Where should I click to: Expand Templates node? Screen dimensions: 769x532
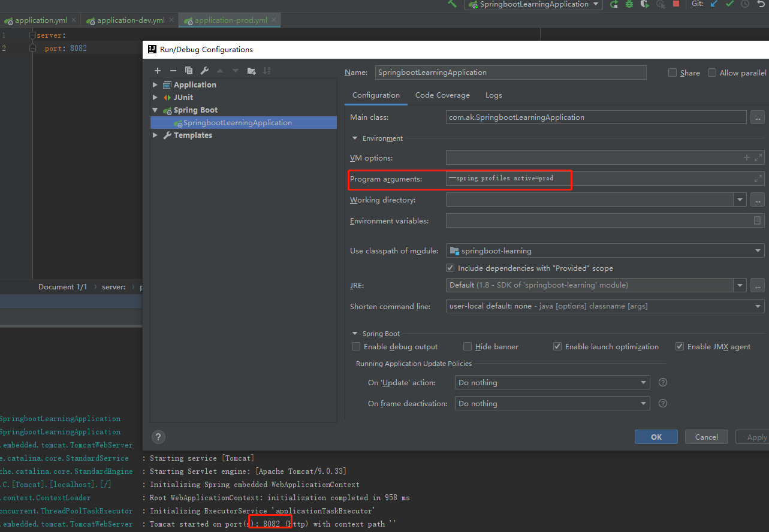(155, 135)
